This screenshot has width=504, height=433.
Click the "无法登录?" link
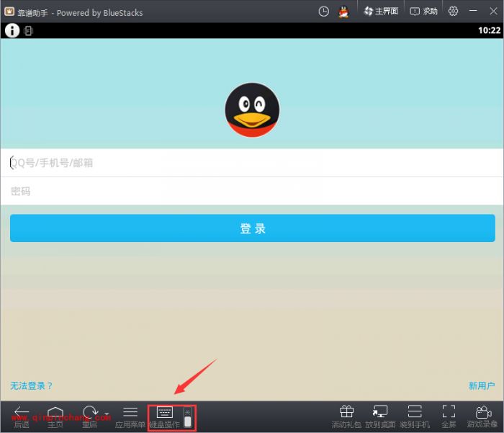pos(32,386)
